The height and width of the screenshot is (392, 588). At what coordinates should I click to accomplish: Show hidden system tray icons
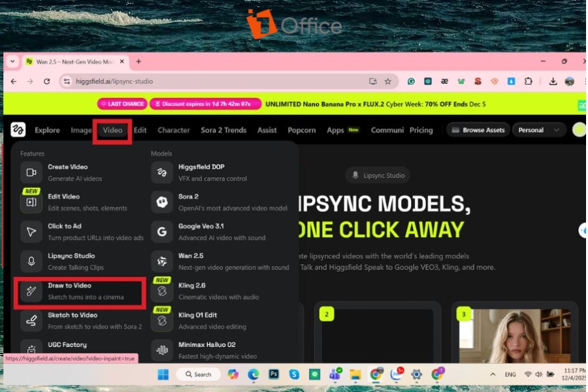tap(493, 374)
